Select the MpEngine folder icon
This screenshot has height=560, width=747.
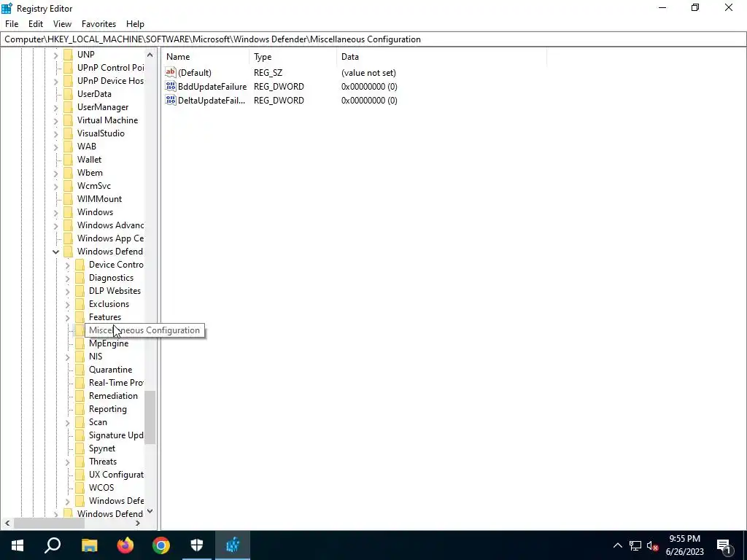(x=80, y=343)
